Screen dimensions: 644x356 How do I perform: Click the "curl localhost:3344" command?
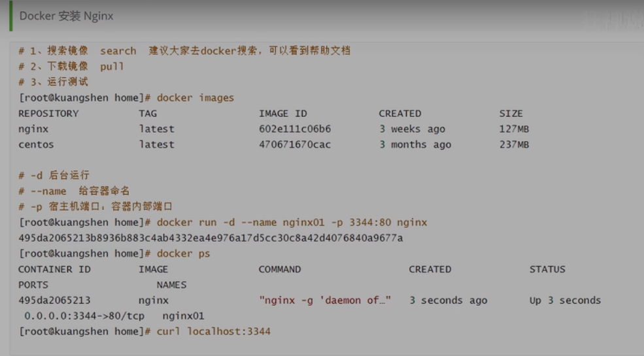click(x=214, y=331)
